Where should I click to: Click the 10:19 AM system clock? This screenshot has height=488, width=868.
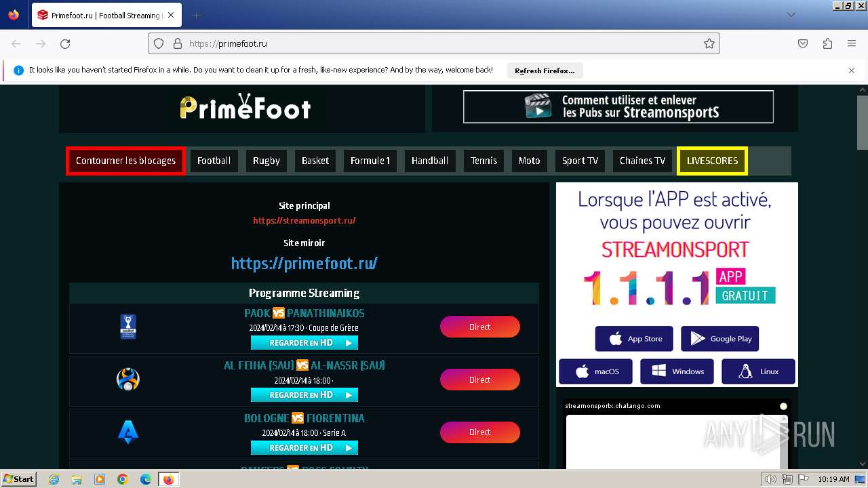point(833,479)
